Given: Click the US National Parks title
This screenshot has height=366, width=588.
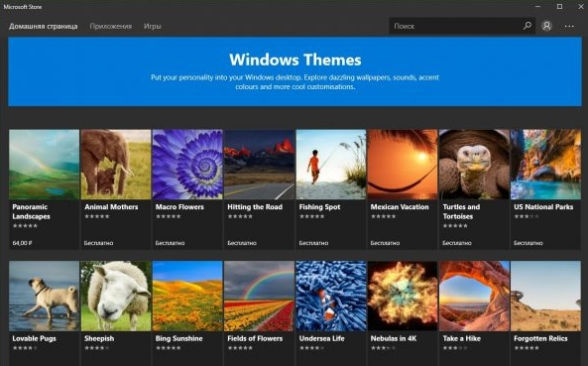Looking at the screenshot, I should (543, 207).
